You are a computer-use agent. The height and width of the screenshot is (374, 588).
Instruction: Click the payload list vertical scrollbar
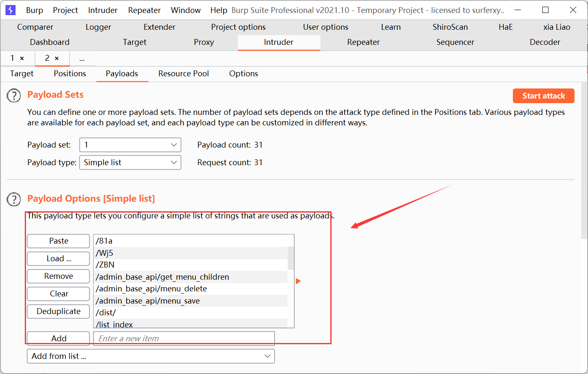pyautogui.click(x=290, y=258)
